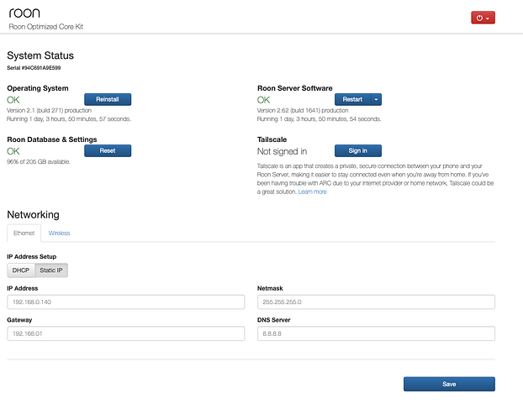Screen dimensions: 523x420
Task: Click Reinstall for the Operating System
Action: [108, 99]
